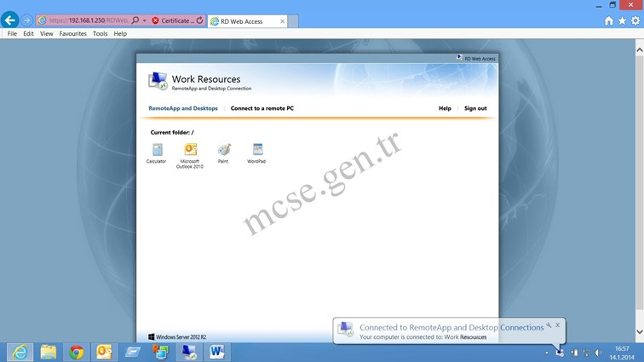The height and width of the screenshot is (362, 644).
Task: Open Internet Explorer from the taskbar
Action: (x=20, y=352)
